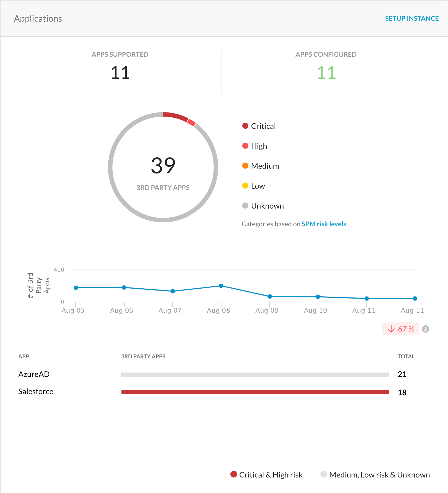Open the SPM risk levels link
This screenshot has height=493, width=448.
324,224
